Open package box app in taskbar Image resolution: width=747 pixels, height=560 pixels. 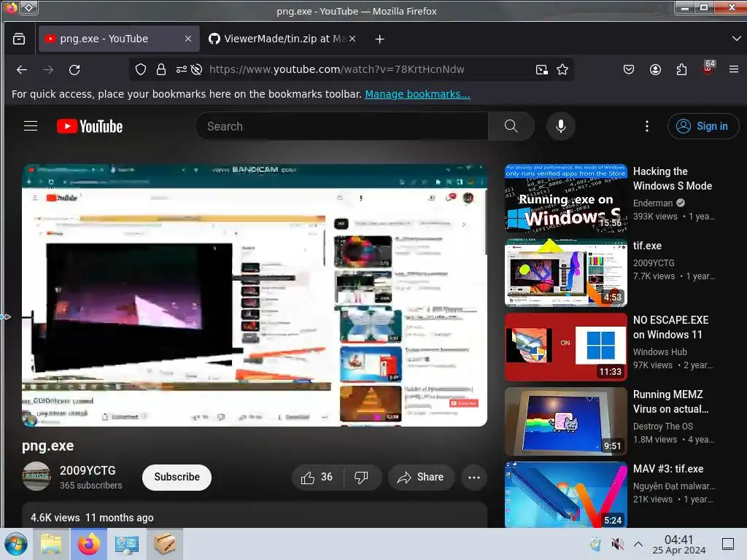[165, 544]
